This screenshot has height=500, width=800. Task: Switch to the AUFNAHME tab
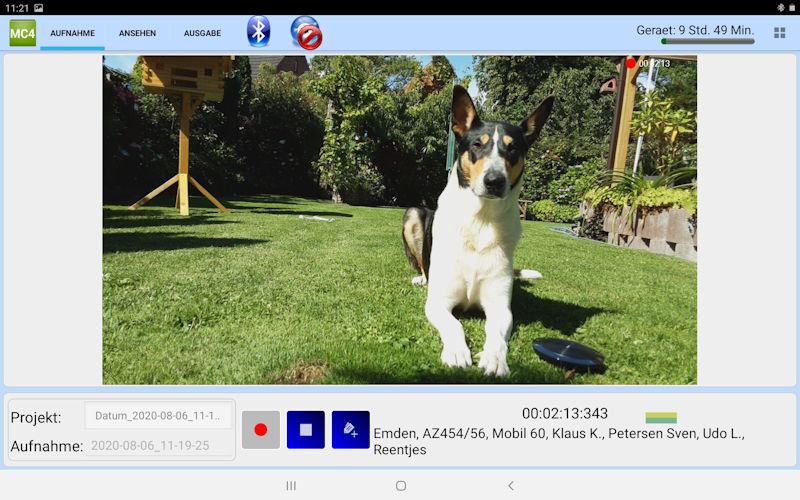pos(72,33)
